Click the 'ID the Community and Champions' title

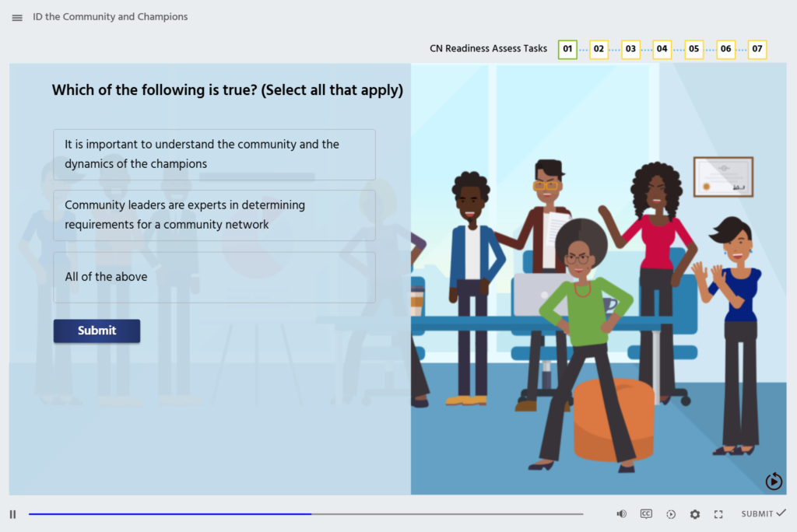click(109, 16)
